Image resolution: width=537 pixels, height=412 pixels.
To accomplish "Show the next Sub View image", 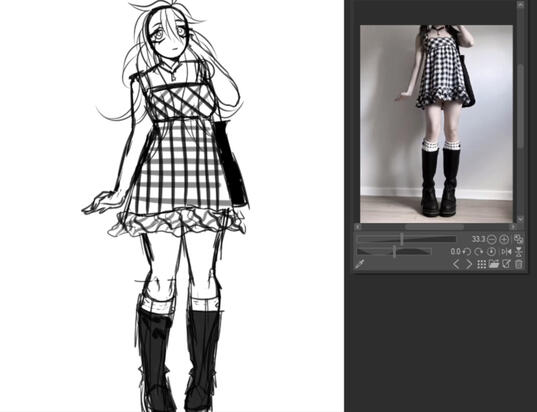I will click(469, 264).
